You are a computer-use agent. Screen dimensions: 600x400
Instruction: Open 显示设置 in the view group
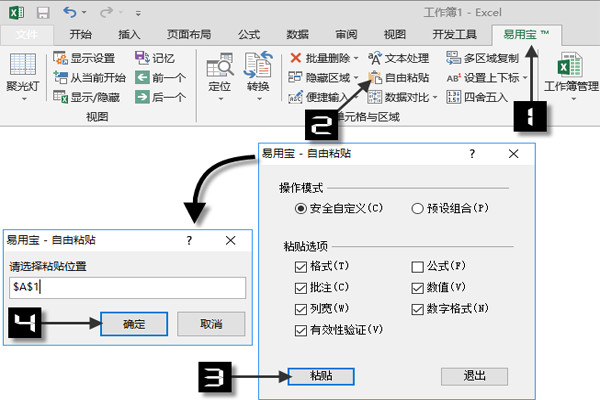pyautogui.click(x=84, y=58)
